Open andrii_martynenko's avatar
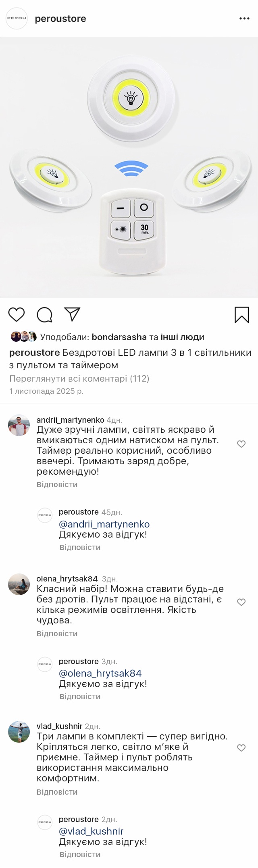The height and width of the screenshot is (868, 258). coord(19,425)
